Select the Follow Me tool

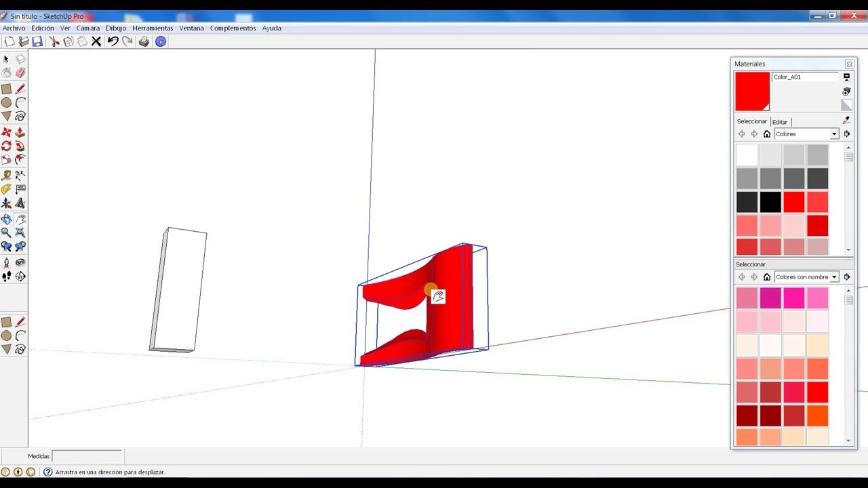[x=20, y=146]
